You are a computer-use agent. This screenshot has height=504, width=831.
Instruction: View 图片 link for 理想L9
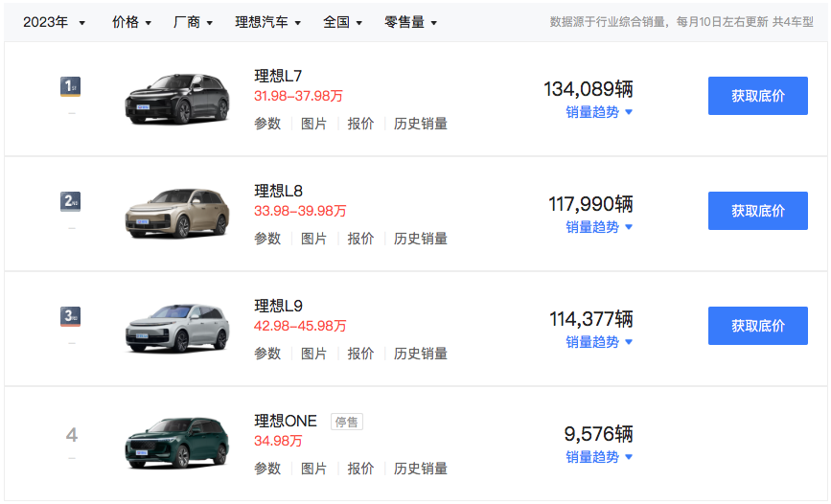tap(313, 354)
